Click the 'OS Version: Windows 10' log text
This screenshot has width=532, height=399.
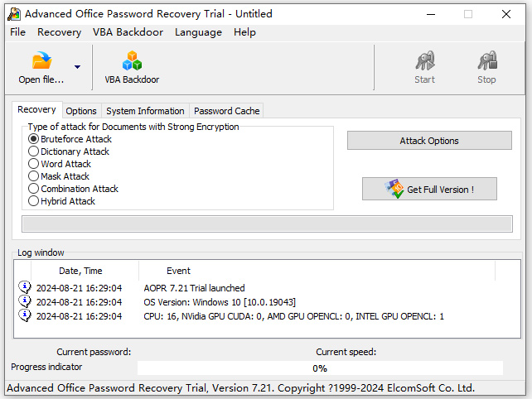(x=220, y=302)
